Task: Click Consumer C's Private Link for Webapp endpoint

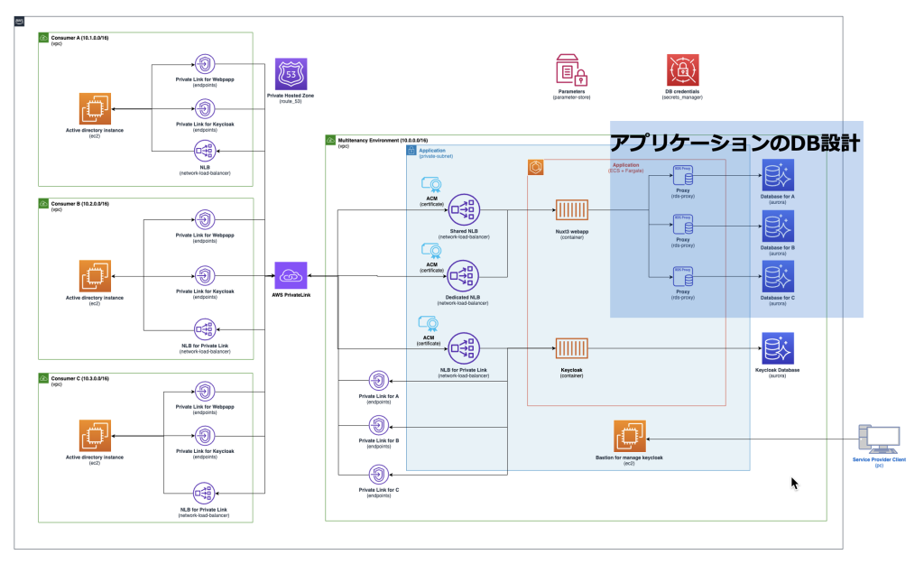Action: coord(205,392)
